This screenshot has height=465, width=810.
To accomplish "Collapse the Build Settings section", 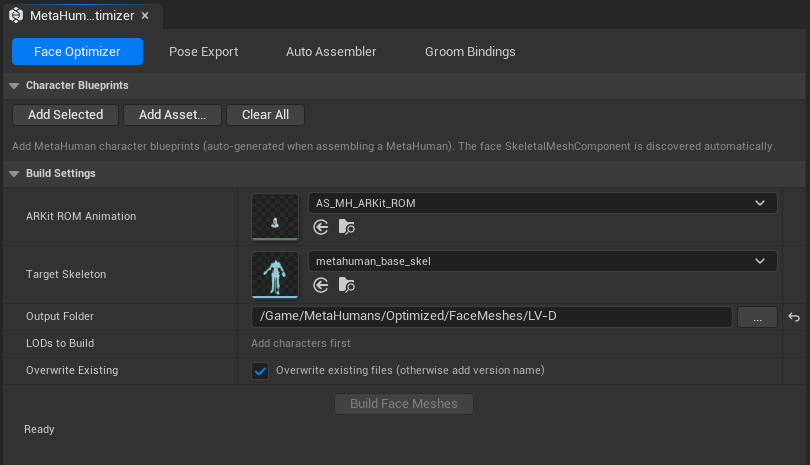I will tap(14, 174).
